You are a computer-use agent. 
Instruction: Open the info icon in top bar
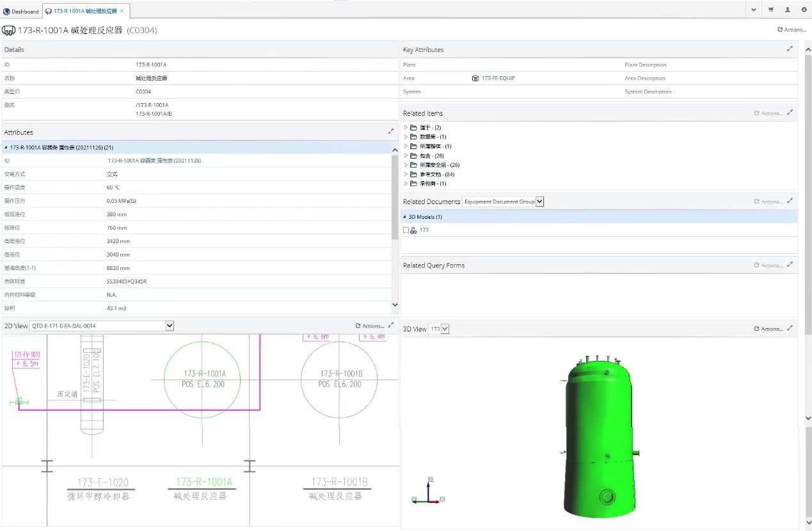(x=804, y=10)
